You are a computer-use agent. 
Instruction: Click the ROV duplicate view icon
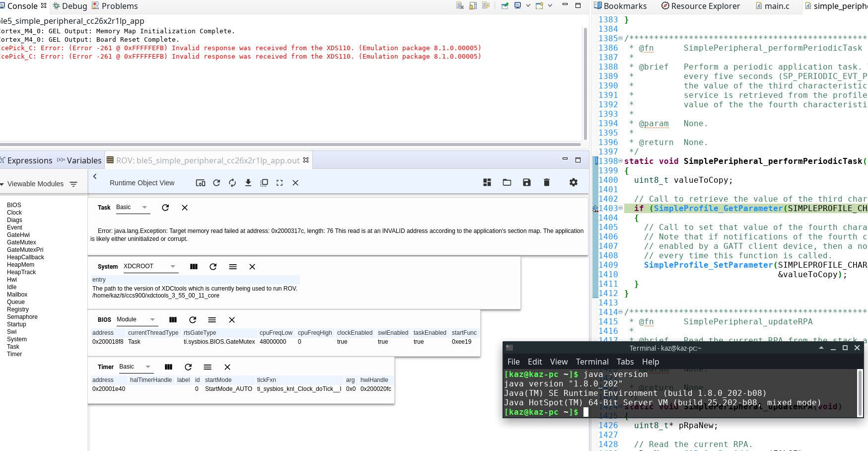(x=264, y=183)
